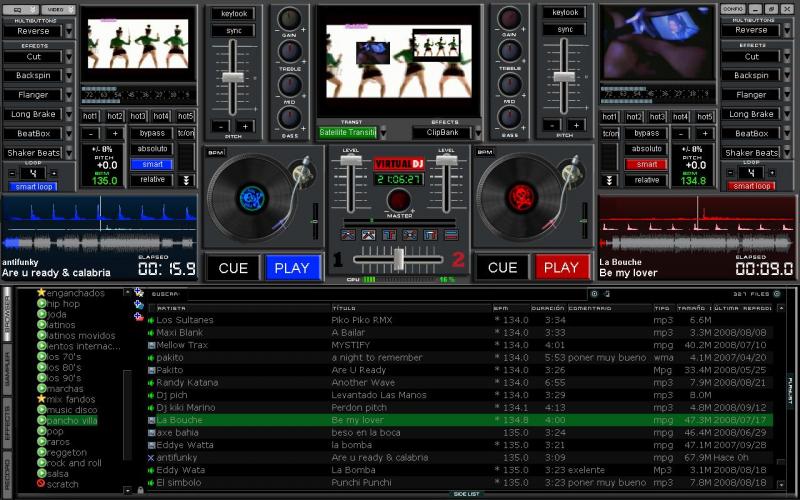The height and width of the screenshot is (500, 800).
Task: Toggle keylock on deck 2
Action: (565, 12)
